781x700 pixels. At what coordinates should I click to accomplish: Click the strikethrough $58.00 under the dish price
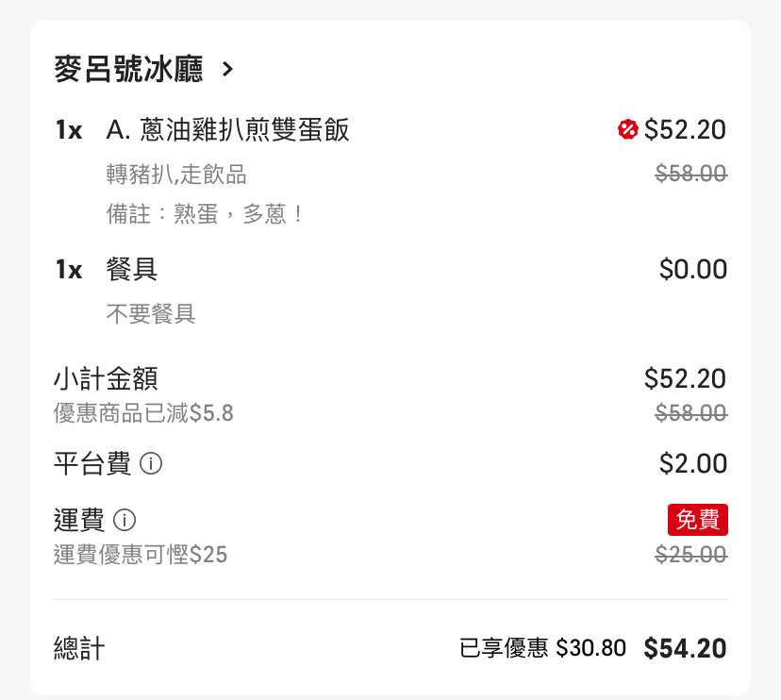[x=691, y=174]
